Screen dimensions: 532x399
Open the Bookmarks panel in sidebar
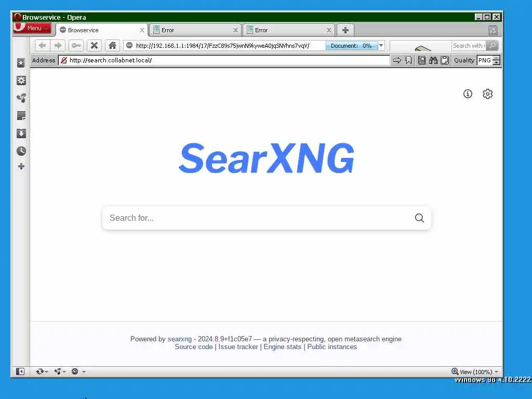click(21, 63)
